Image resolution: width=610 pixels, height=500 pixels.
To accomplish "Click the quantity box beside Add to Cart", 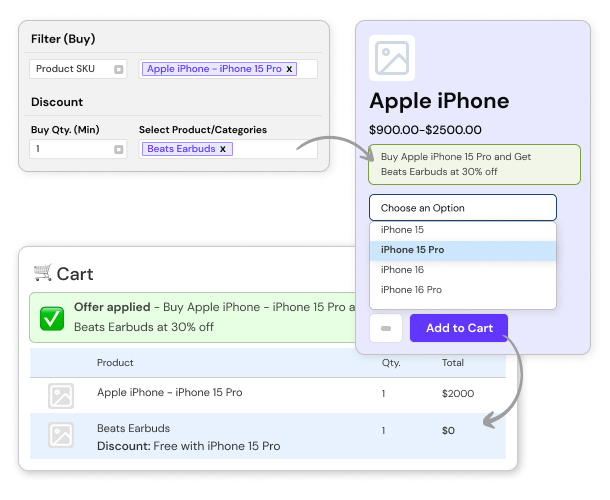I will coord(387,328).
